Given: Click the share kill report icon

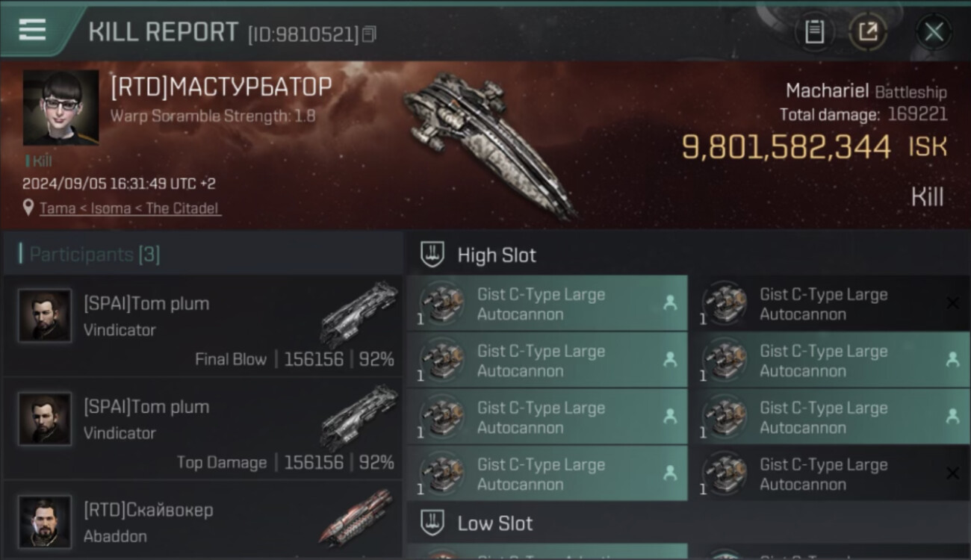Looking at the screenshot, I should click(867, 31).
